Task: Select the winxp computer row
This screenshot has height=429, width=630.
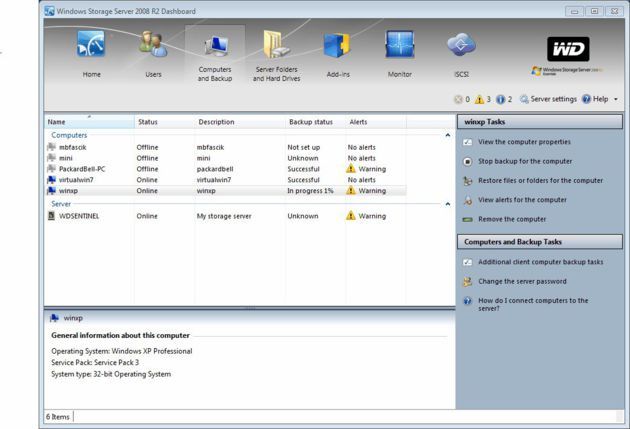Action: [225, 191]
